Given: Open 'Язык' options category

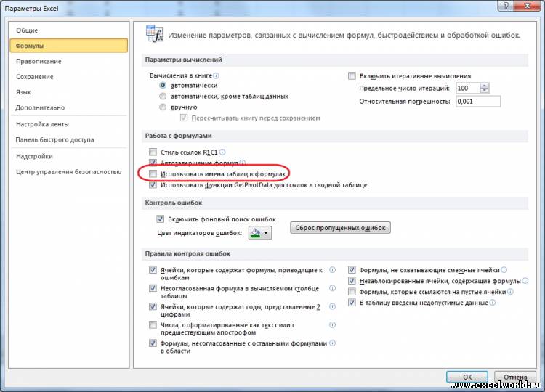Looking at the screenshot, I should (x=69, y=92).
